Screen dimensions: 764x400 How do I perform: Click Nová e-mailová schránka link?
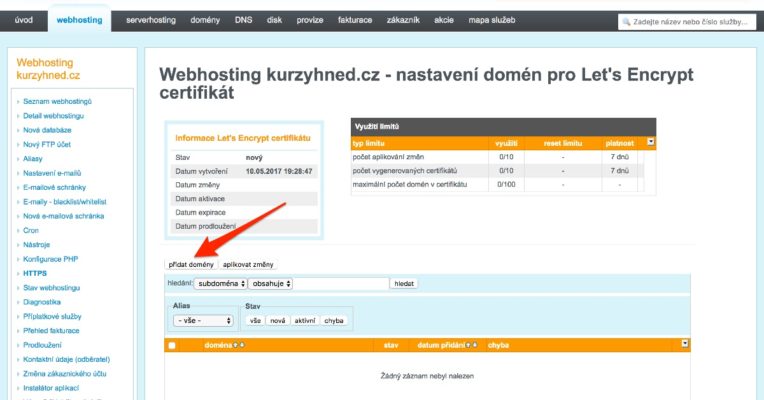pos(63,216)
